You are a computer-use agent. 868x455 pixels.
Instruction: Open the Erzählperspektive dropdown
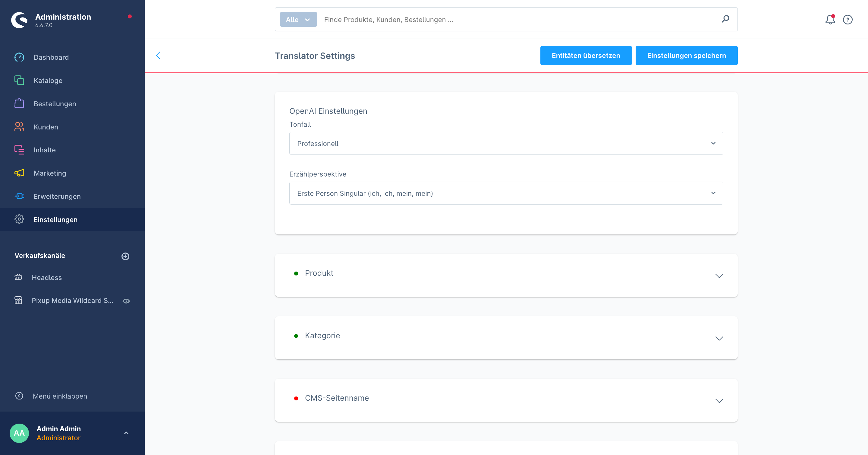pos(506,193)
